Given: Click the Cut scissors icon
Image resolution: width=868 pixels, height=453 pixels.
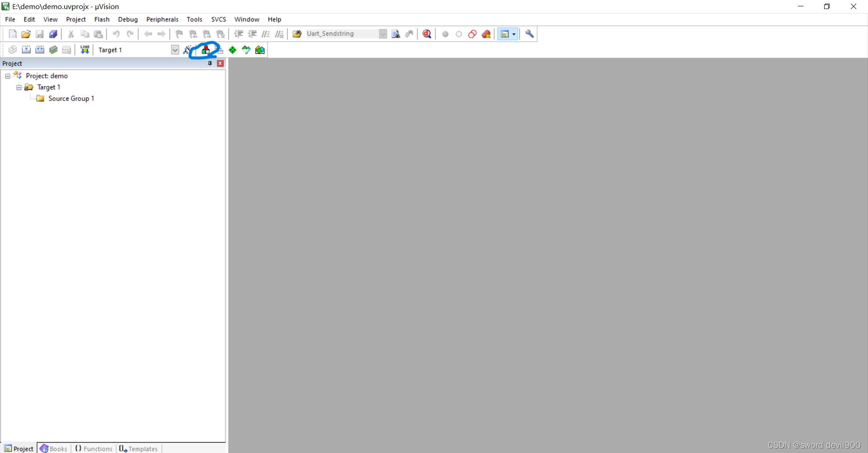Looking at the screenshot, I should click(71, 34).
